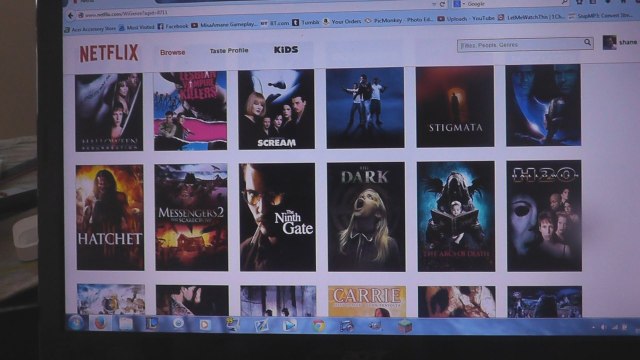Image resolution: width=640 pixels, height=360 pixels.
Task: Open the Browse menu
Action: pyautogui.click(x=173, y=53)
